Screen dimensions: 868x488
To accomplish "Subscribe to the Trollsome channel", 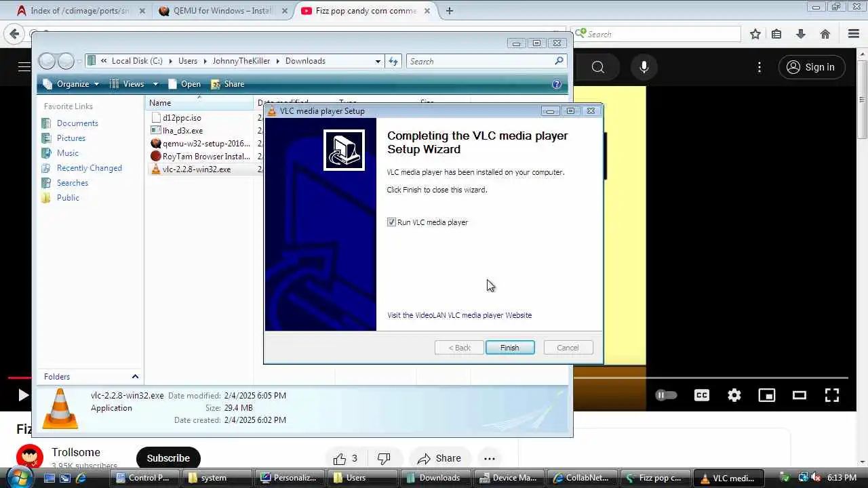I will tap(168, 458).
